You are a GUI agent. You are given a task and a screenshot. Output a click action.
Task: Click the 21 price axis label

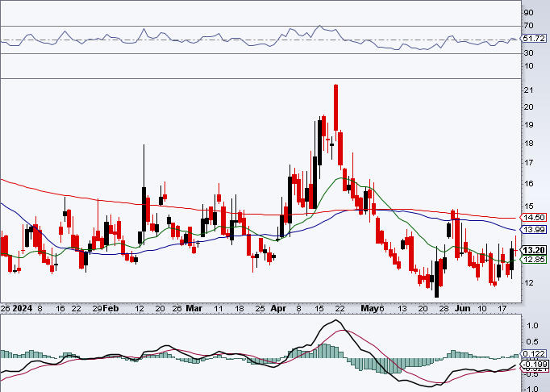(528, 90)
